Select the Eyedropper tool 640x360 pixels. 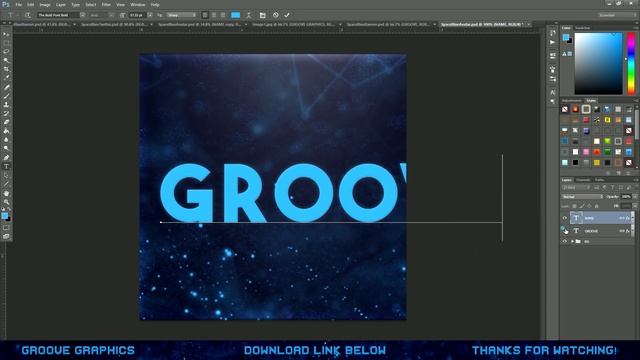point(6,78)
